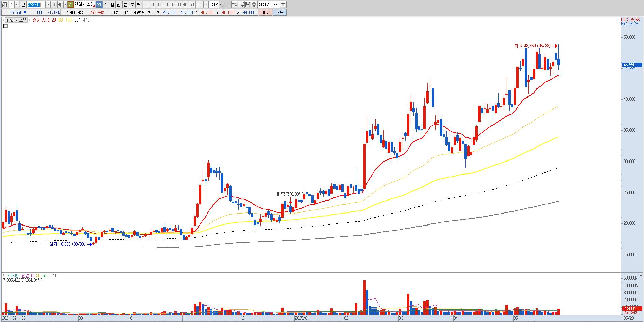Screen dimensions: 644x322
Task: Select yearly (년) chart period
Action: point(118,4)
